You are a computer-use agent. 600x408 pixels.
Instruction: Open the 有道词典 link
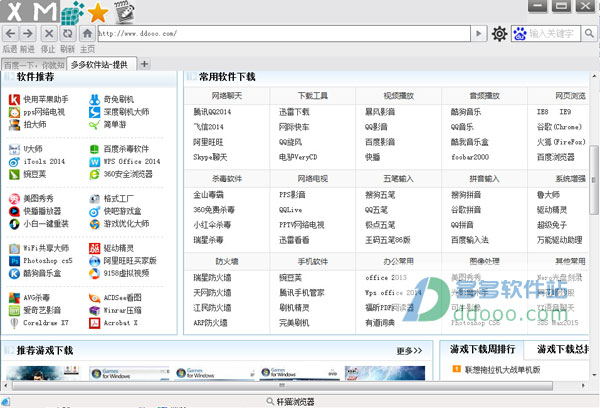pyautogui.click(x=380, y=323)
